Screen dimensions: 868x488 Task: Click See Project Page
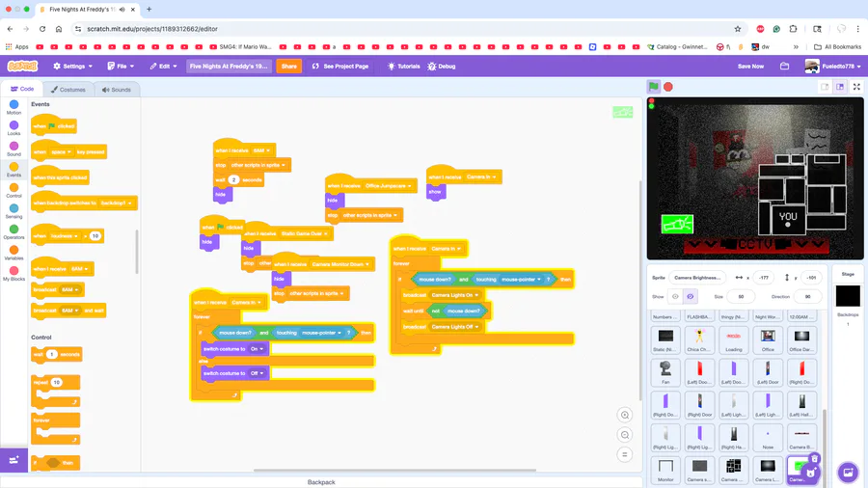pyautogui.click(x=339, y=66)
